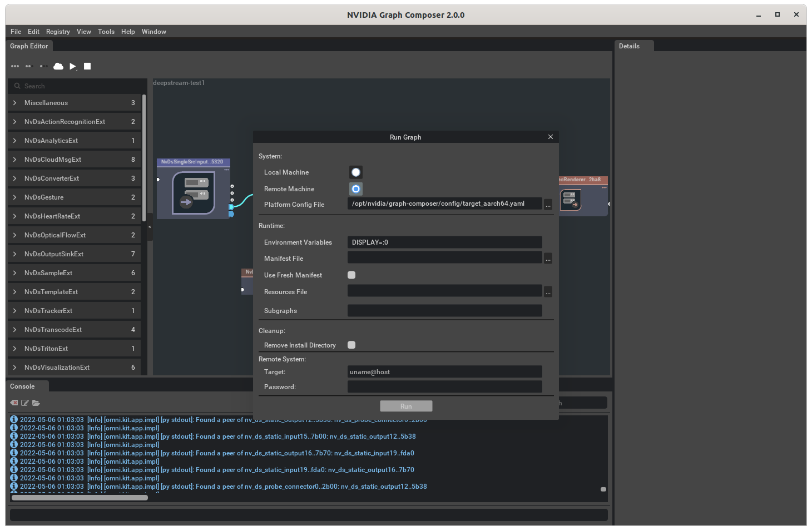Open the log folder icon in Console panel
Image resolution: width=812 pixels, height=531 pixels.
(36, 403)
